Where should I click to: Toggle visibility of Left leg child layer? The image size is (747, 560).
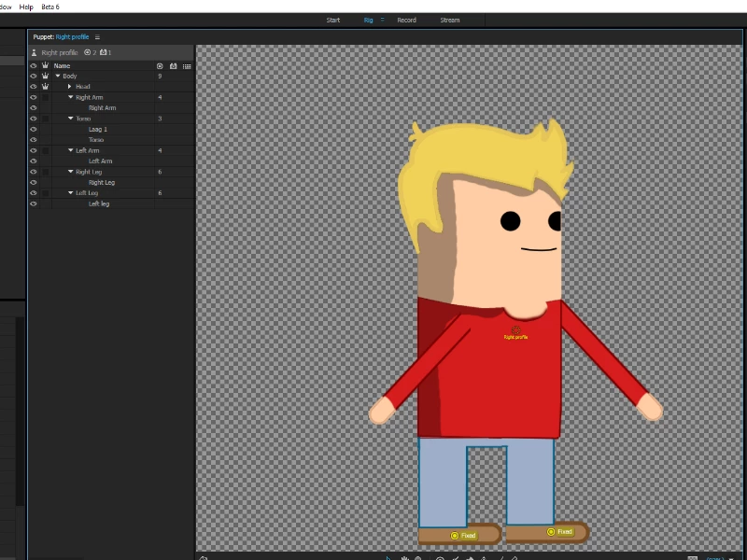click(x=34, y=203)
